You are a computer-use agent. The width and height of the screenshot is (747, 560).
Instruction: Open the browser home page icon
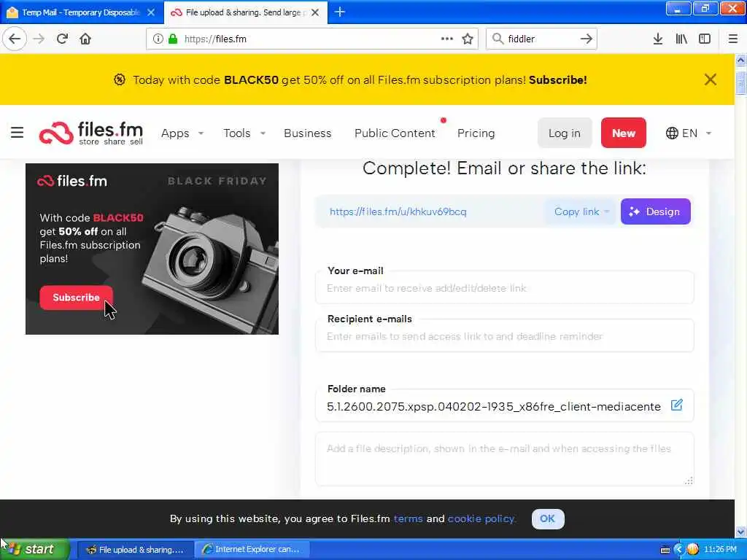[85, 39]
